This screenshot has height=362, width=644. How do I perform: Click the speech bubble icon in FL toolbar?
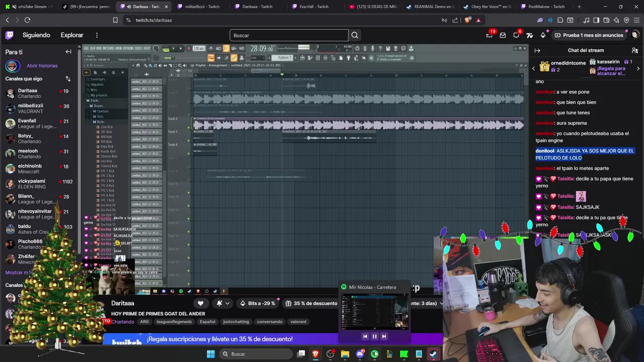[404, 48]
